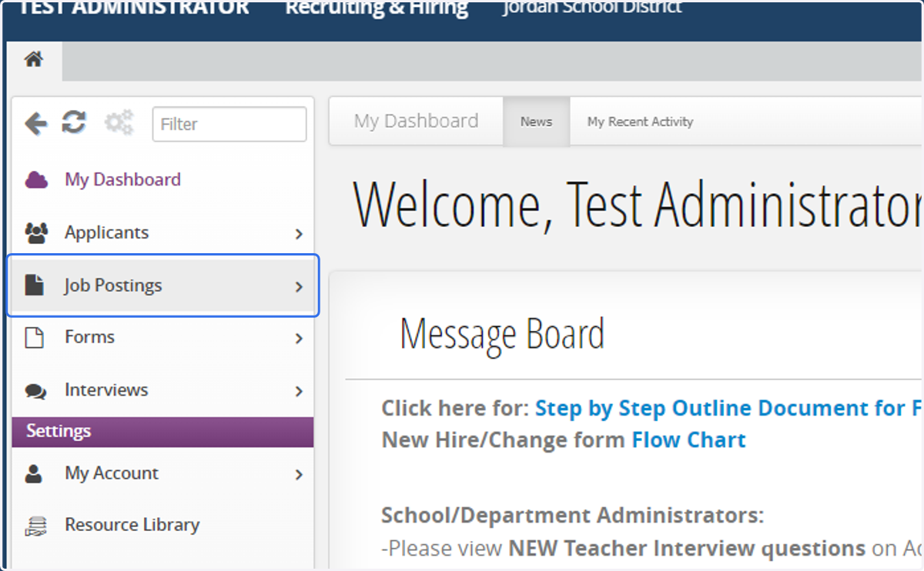Open the sidebar gears settings icon
Viewport: 924px width, 571px height.
(119, 123)
